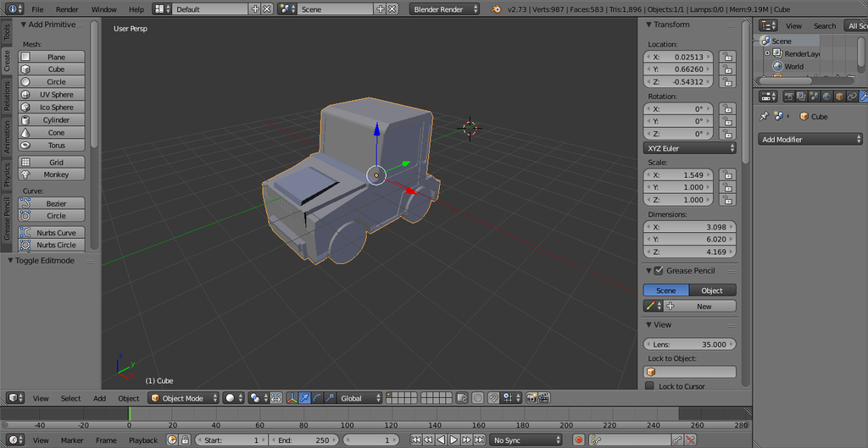Open the World properties tab icon

828,97
